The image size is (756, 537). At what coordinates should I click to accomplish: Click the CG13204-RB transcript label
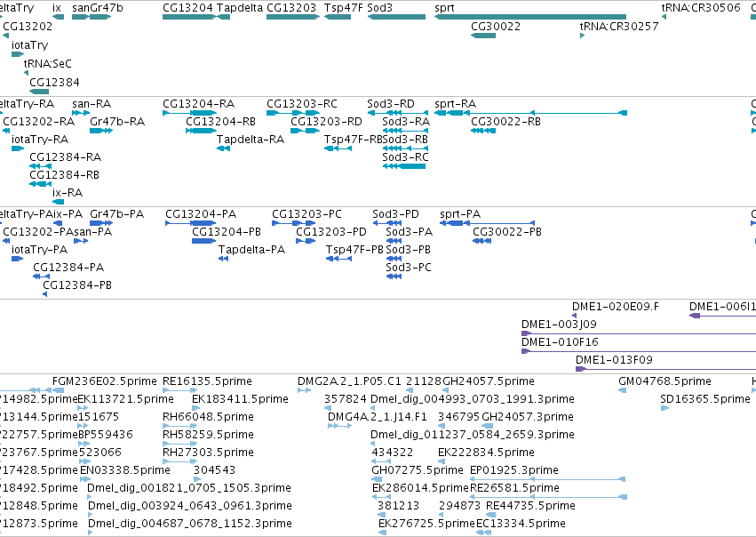[221, 122]
